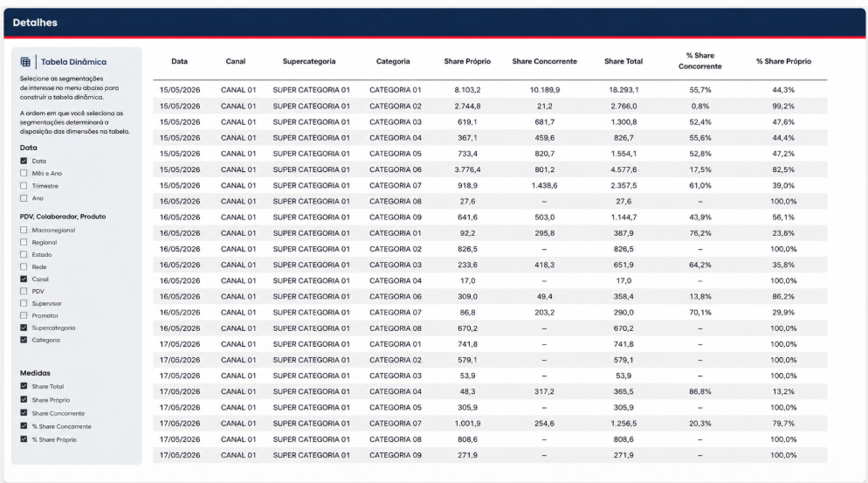The width and height of the screenshot is (868, 483).
Task: Toggle the % Share Concorrente measure
Action: pos(24,426)
